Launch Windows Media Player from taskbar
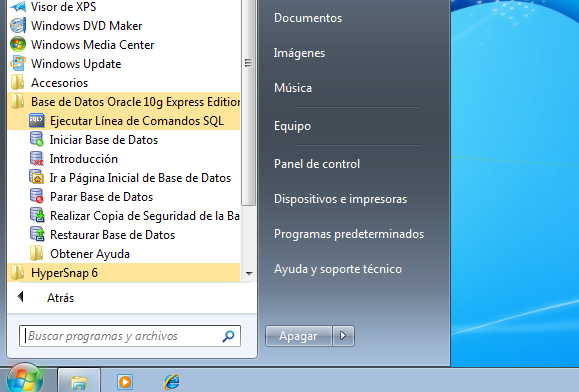Image resolution: width=579 pixels, height=392 pixels. (125, 382)
